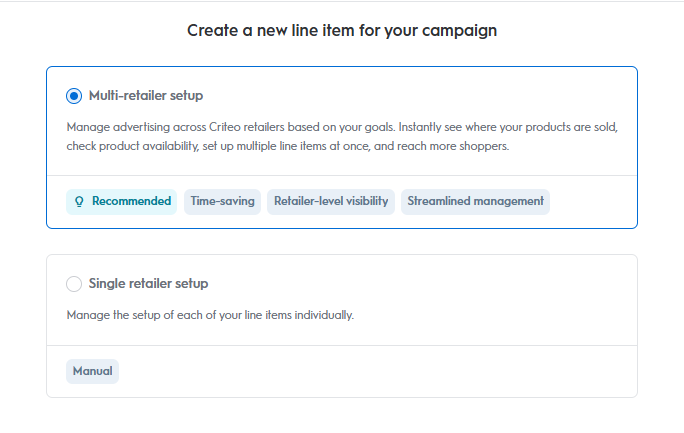Click the 'Multi-retailer setup' title text
This screenshot has width=684, height=433.
coord(145,96)
